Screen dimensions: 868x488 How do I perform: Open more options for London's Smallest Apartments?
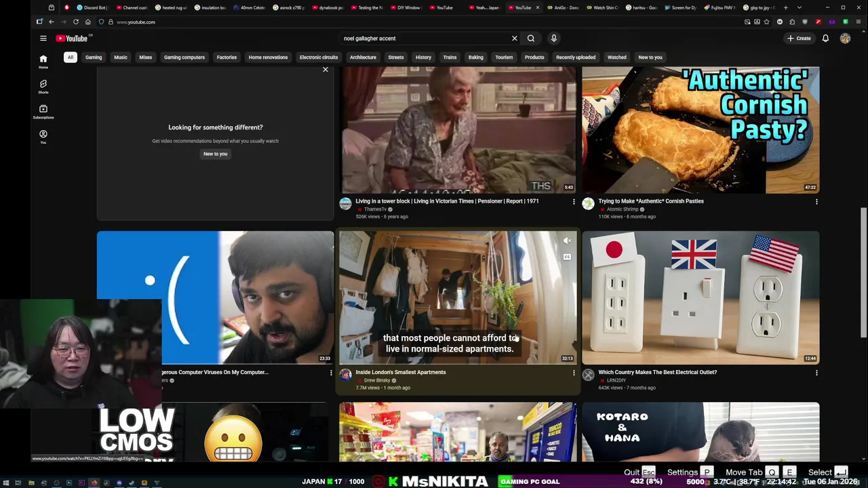tap(574, 372)
